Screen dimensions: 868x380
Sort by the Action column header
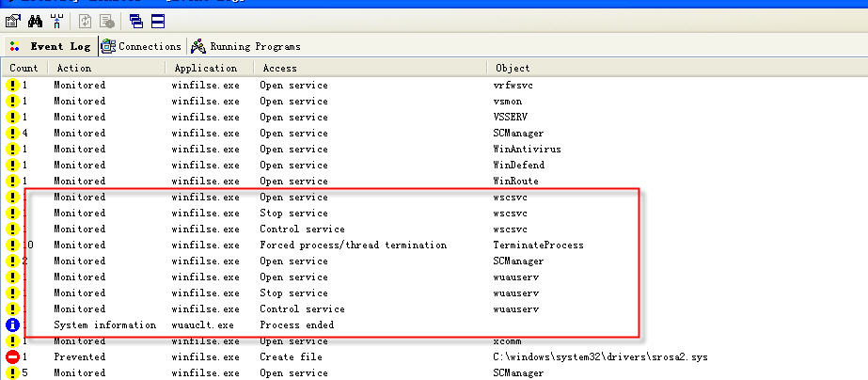tap(73, 68)
